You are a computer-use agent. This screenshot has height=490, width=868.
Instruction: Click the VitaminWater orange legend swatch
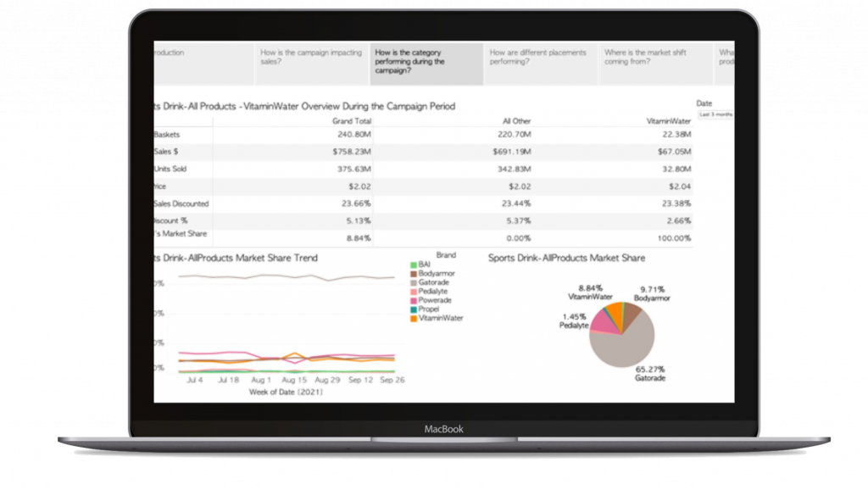tap(414, 319)
